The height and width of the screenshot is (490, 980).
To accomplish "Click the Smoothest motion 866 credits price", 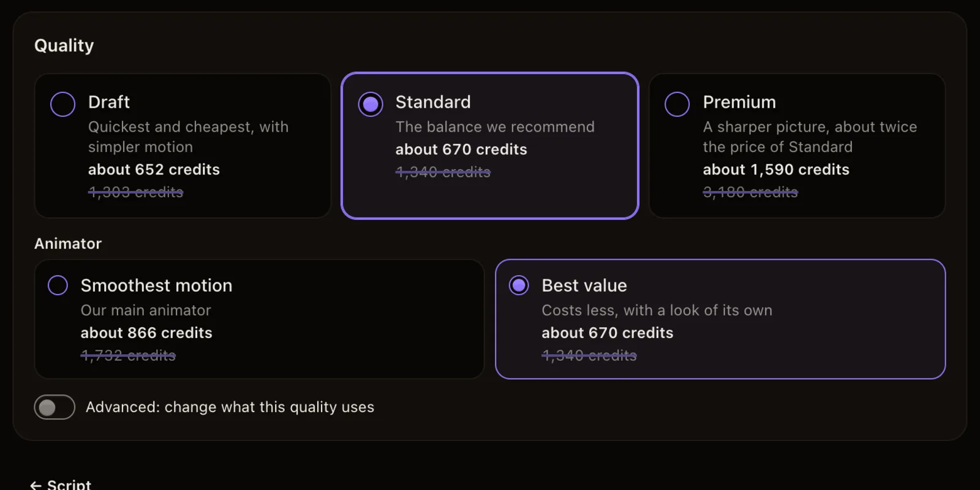I will (146, 333).
